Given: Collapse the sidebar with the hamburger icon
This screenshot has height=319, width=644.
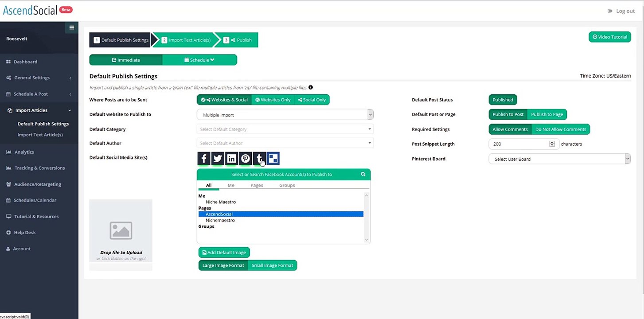Looking at the screenshot, I should (72, 27).
